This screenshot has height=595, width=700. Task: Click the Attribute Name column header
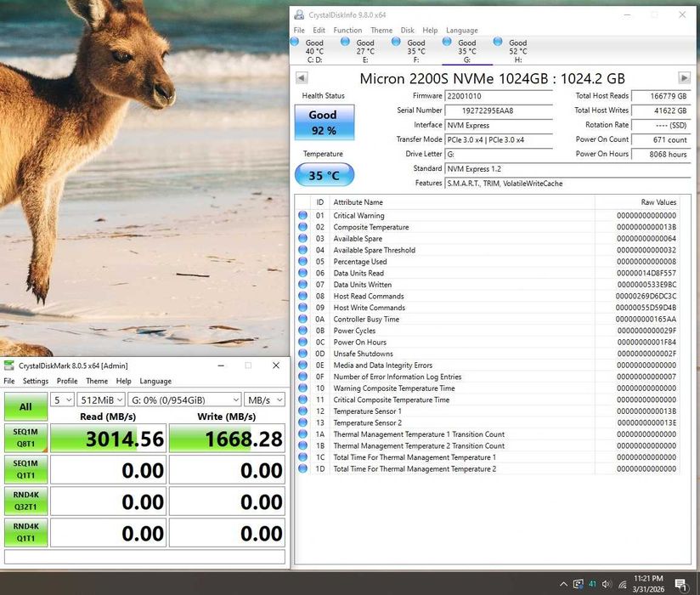[x=462, y=202]
